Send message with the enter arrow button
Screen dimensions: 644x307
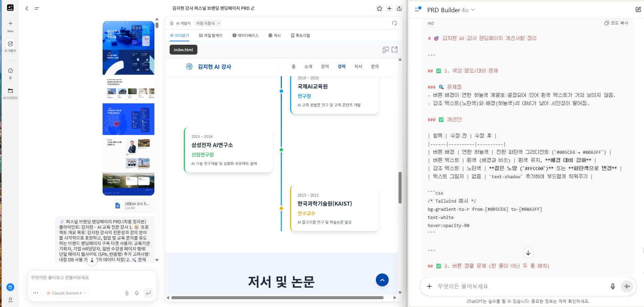tap(148, 293)
